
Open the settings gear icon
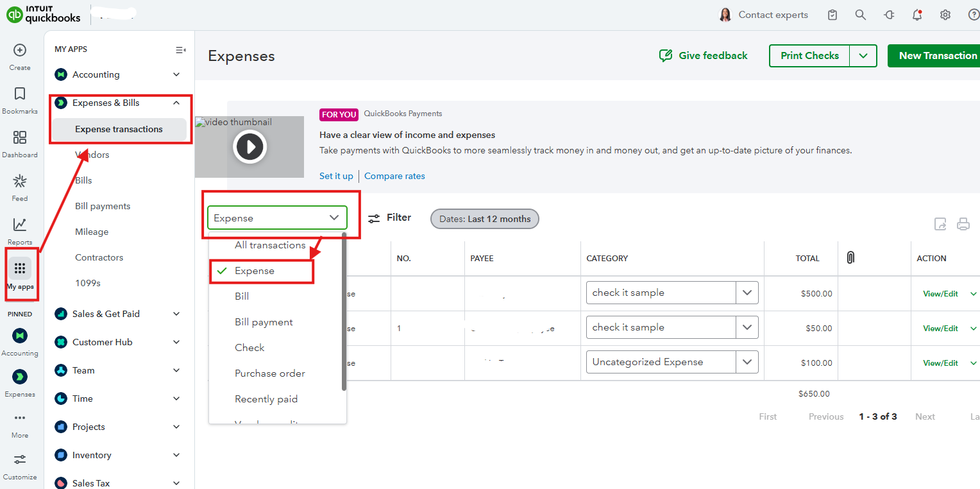pyautogui.click(x=945, y=15)
